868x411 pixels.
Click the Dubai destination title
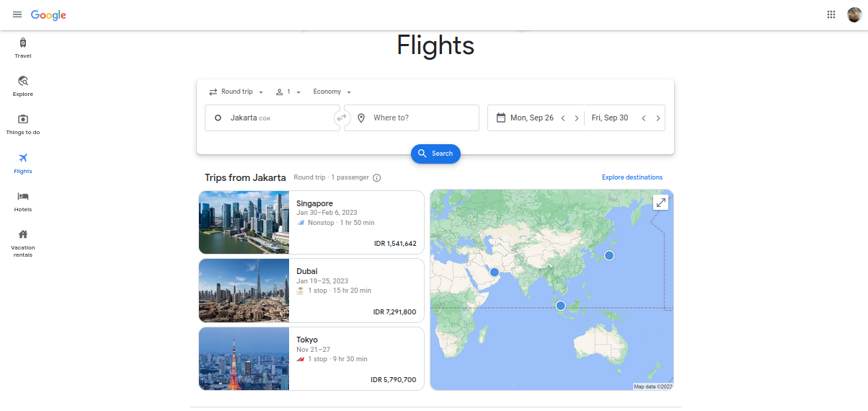click(x=307, y=272)
